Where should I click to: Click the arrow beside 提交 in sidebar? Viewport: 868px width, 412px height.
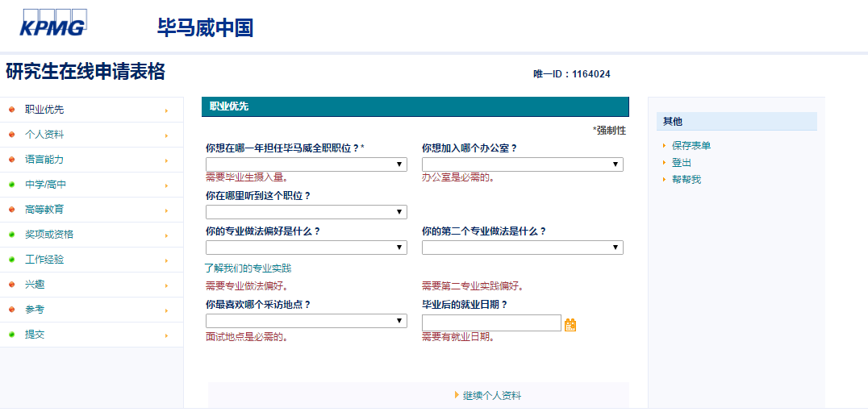coord(166,335)
